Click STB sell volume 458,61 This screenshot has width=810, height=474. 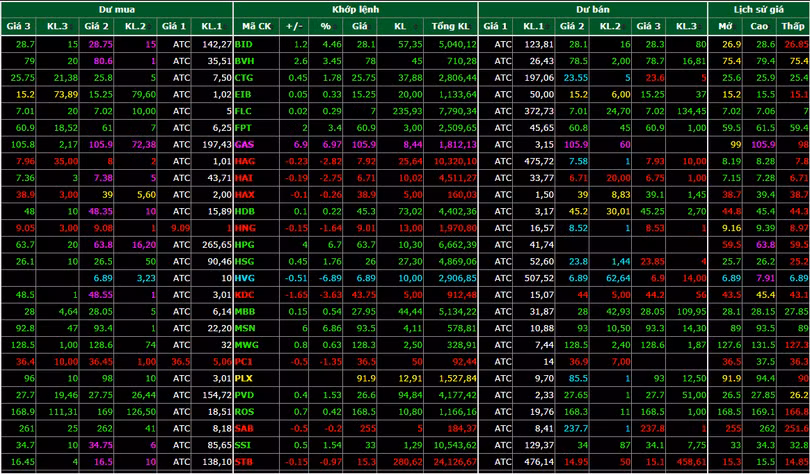[x=691, y=462]
